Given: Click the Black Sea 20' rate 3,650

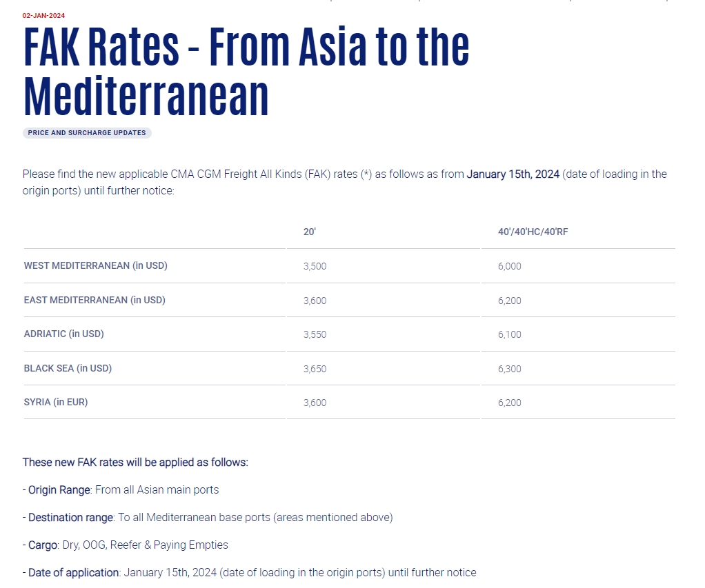Looking at the screenshot, I should point(315,369).
